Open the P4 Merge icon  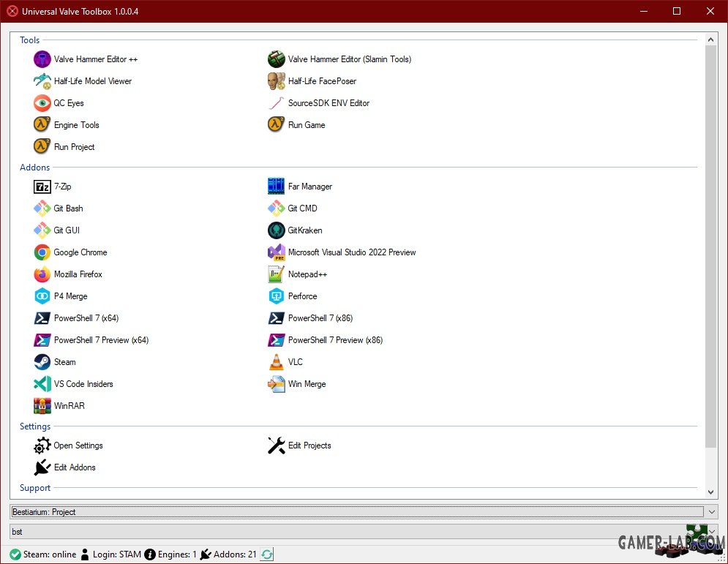tap(42, 296)
